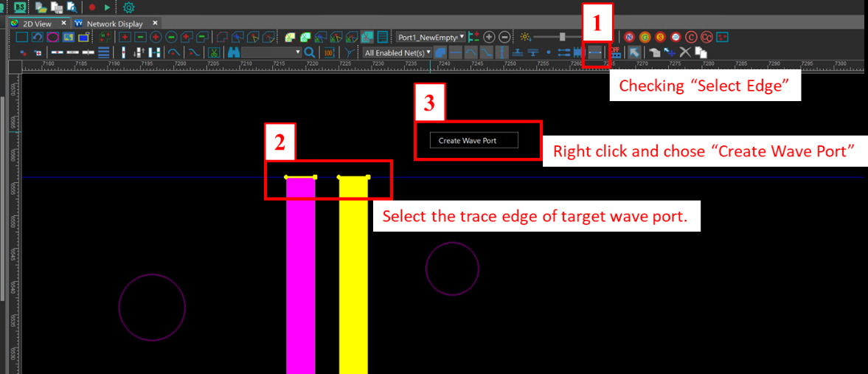868x374 pixels.
Task: Select the rectangle selection tool icon
Action: [22, 37]
